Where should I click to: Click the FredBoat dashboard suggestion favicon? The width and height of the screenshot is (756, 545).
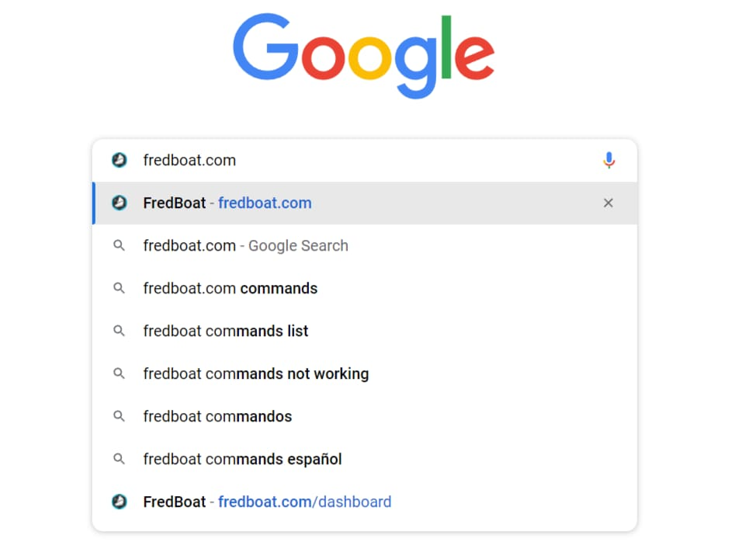(119, 502)
